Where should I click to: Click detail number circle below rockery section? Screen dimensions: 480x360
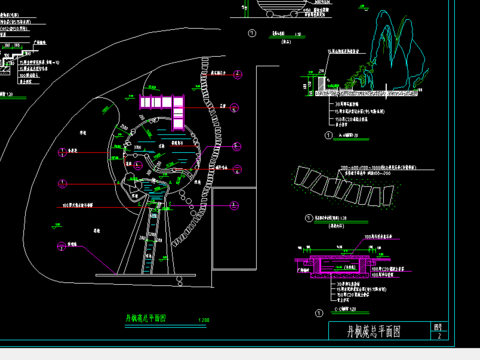329,135
